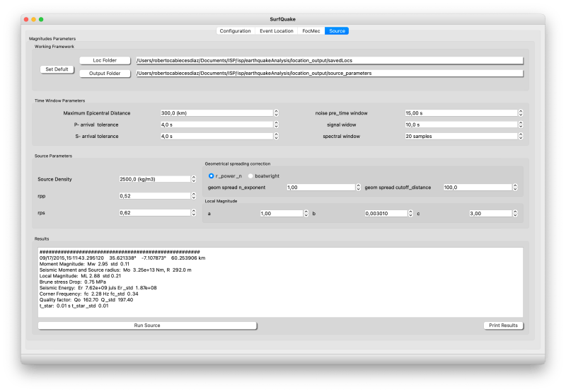Minimize the SurfQuake window
The image size is (566, 392).
click(x=33, y=20)
